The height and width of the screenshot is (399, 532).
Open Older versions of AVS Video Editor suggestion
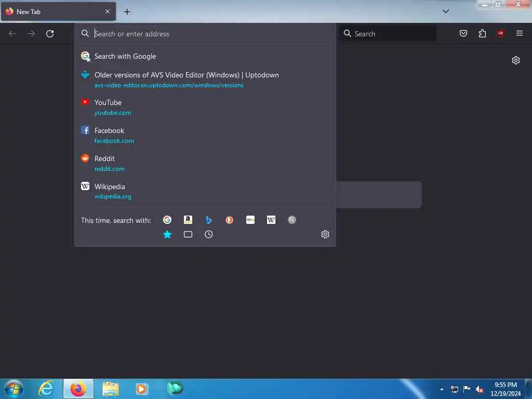point(205,79)
